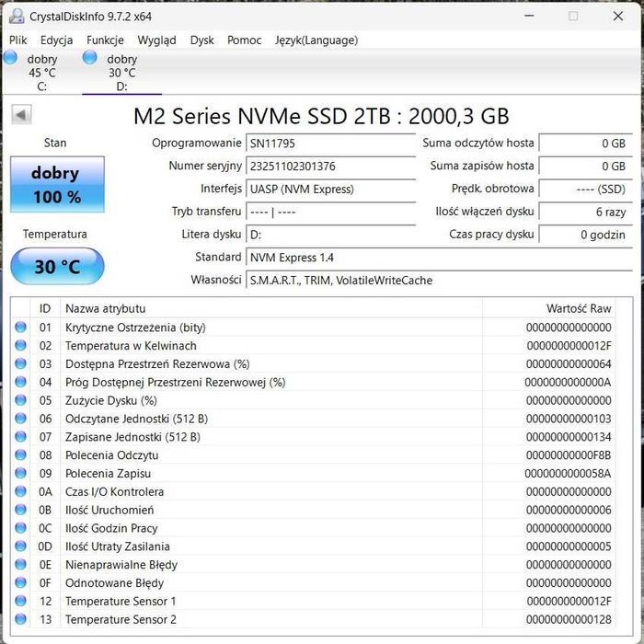This screenshot has width=644, height=644.
Task: Click status icon of Temperature Sensor 1 row
Action: 20,601
